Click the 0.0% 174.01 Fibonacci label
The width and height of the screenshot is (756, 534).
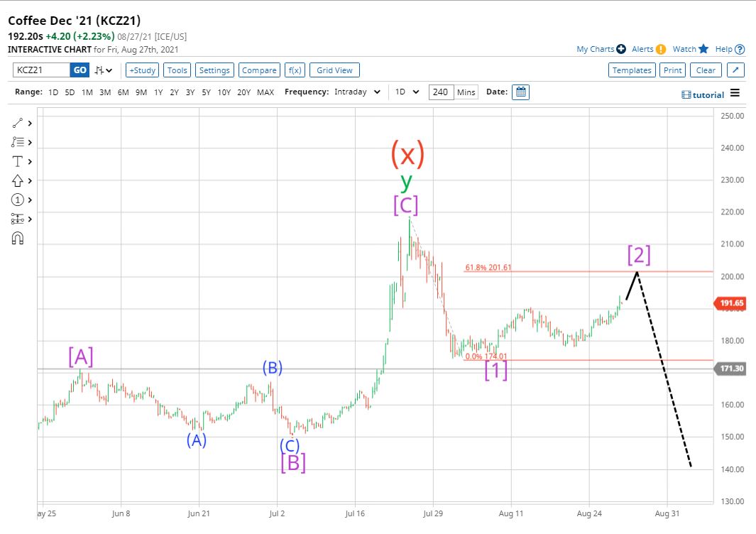pyautogui.click(x=486, y=356)
